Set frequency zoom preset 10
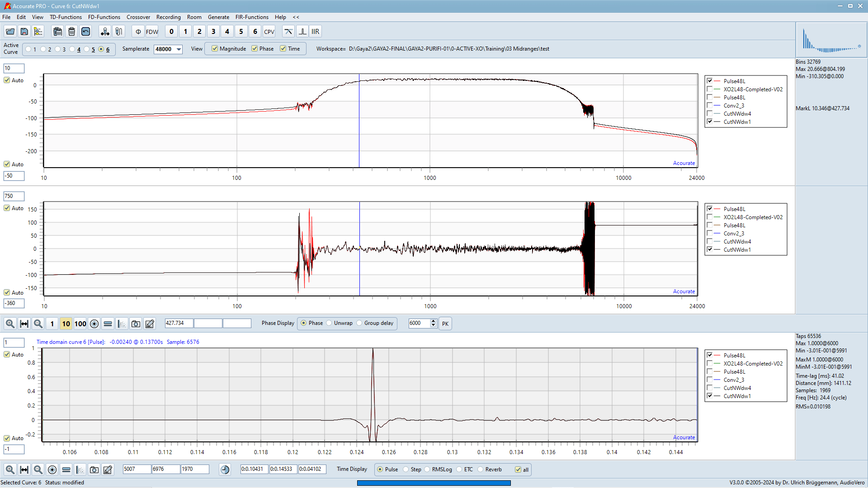Image resolution: width=868 pixels, height=488 pixels. (x=66, y=324)
